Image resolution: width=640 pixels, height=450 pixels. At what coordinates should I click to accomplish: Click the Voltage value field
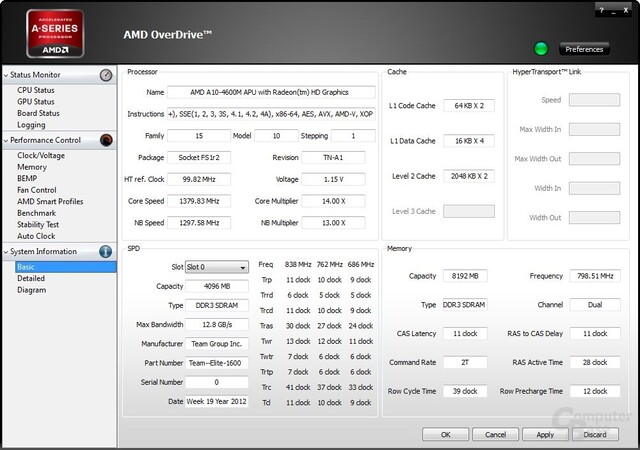point(333,179)
